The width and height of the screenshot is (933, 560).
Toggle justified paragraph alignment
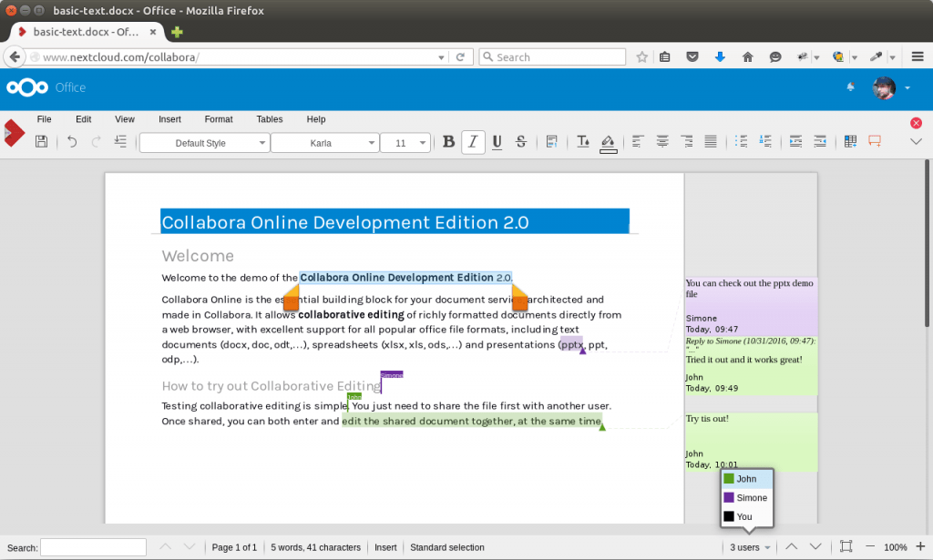coord(711,141)
